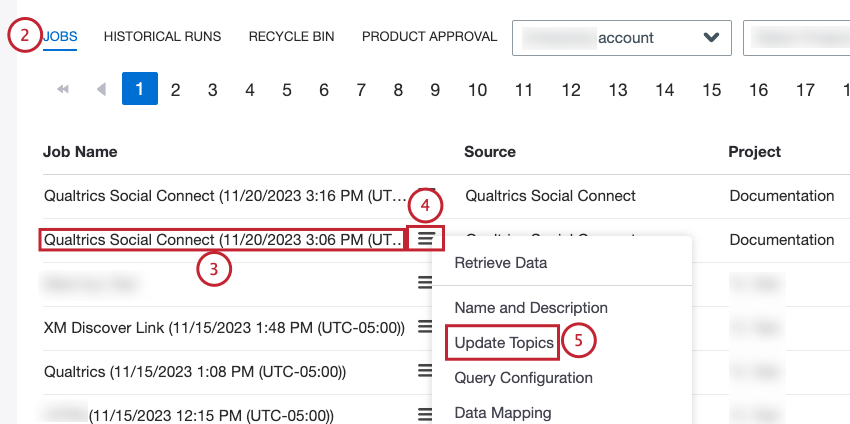850x424 pixels.
Task: Go to page 9
Action: 435,89
